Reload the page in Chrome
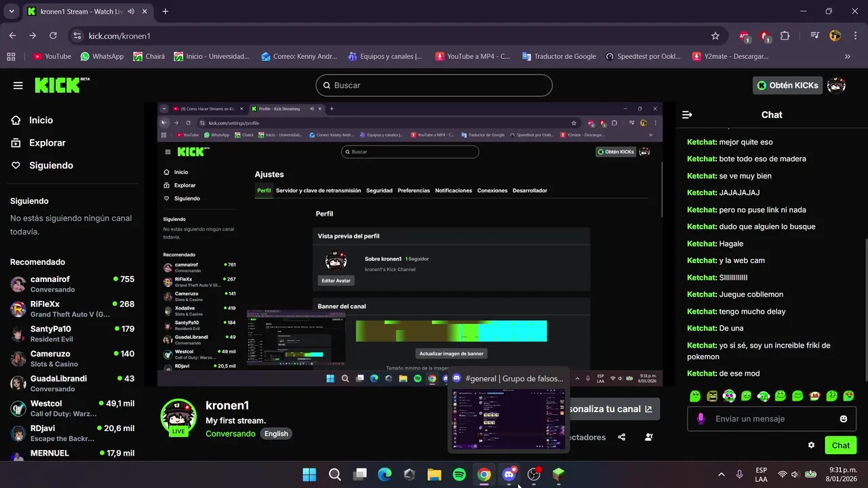The height and width of the screenshot is (488, 868). coord(54,36)
